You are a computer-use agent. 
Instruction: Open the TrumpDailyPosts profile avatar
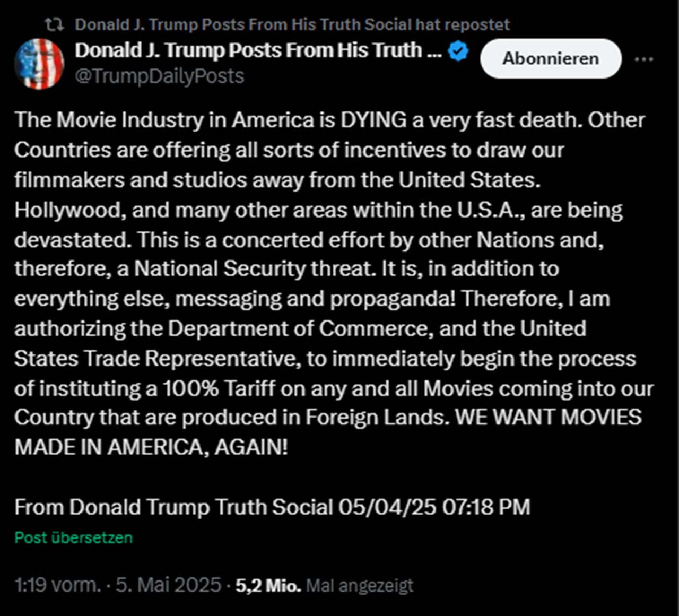(x=39, y=64)
